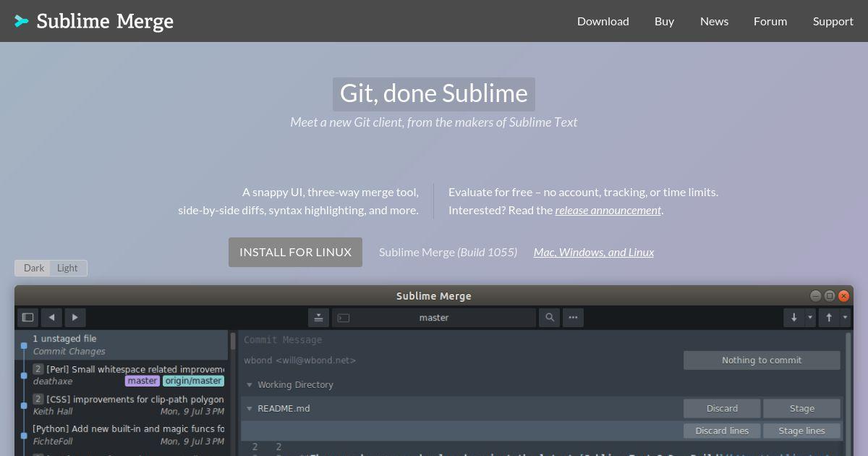
Task: Toggle the sidebar panel icon
Action: coord(27,317)
